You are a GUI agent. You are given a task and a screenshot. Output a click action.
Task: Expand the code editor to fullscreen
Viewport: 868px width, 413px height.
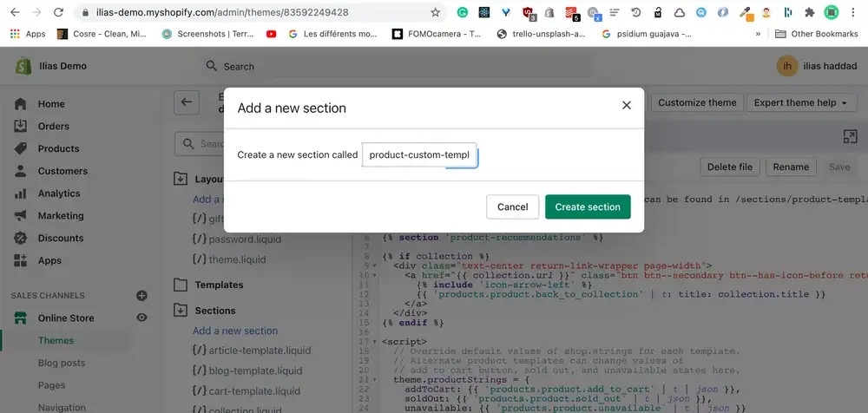click(x=850, y=136)
